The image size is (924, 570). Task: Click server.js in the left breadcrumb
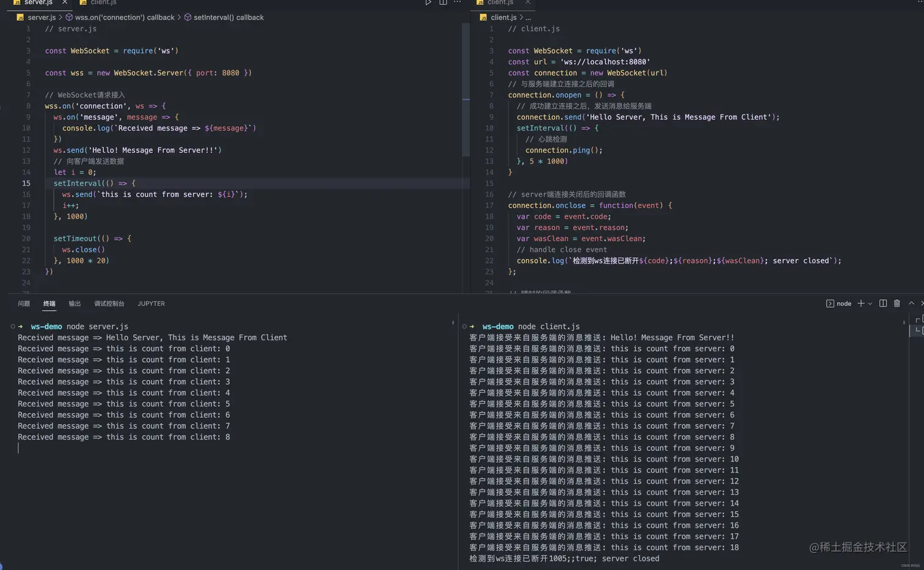tap(42, 17)
